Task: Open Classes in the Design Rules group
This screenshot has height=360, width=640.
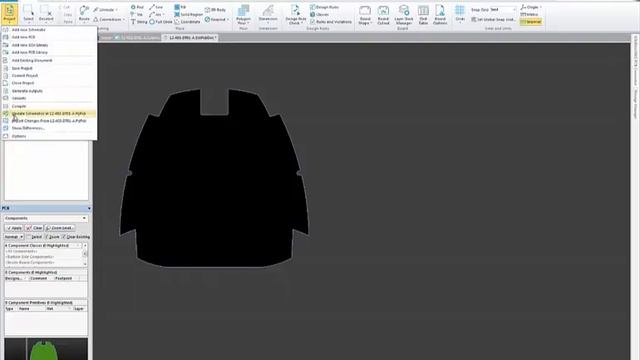Action: click(320, 14)
